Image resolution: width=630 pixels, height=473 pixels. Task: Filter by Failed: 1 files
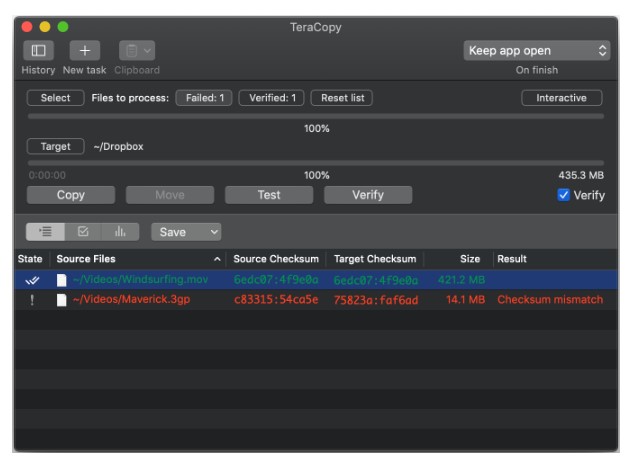204,98
